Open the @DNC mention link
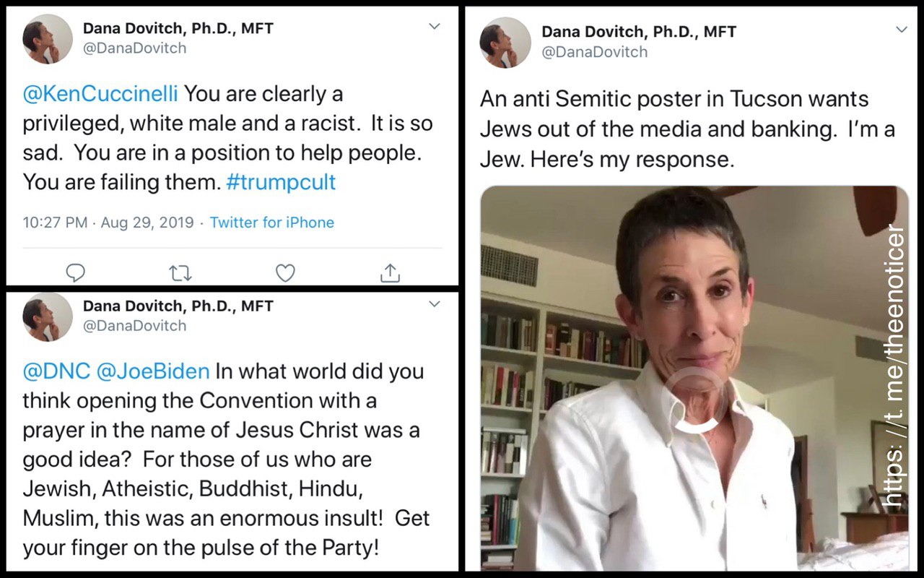The height and width of the screenshot is (578, 924). coord(58,371)
